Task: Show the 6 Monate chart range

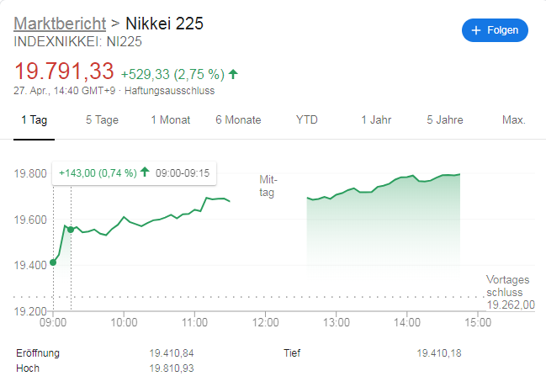Action: coord(238,119)
